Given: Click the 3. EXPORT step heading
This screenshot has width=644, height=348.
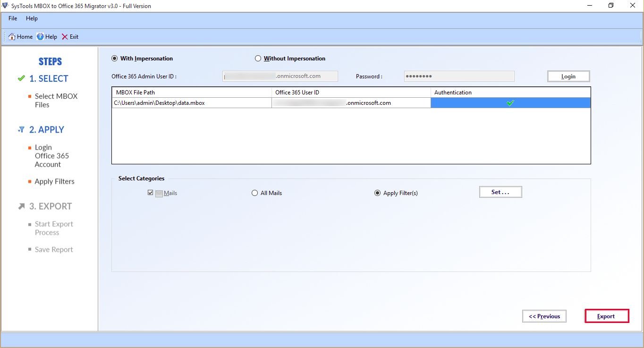Looking at the screenshot, I should pos(51,206).
